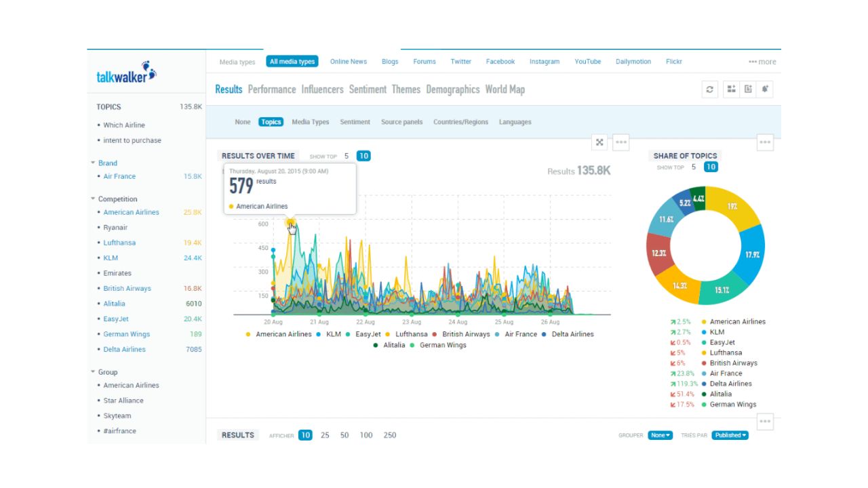The width and height of the screenshot is (868, 488).
Task: Switch to the Influencers tab
Action: tap(322, 89)
